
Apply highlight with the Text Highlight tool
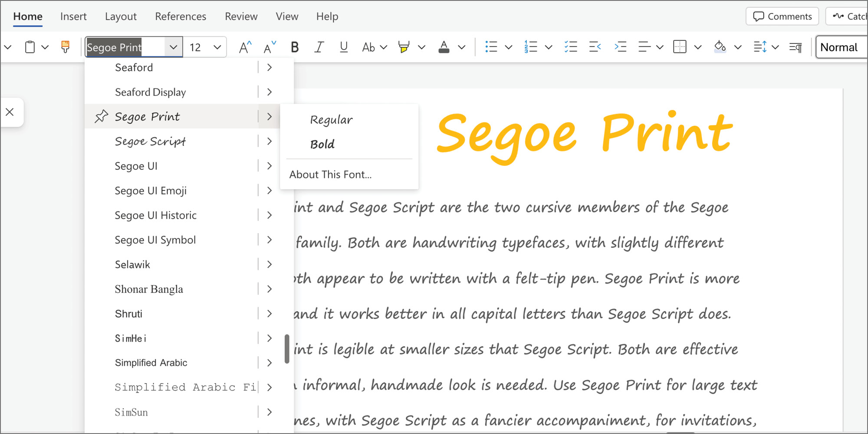[404, 47]
